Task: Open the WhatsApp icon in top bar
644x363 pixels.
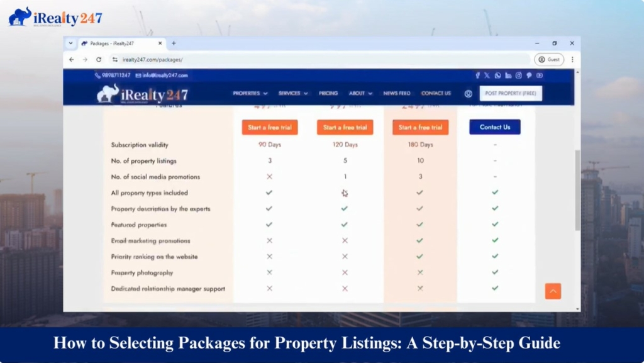Action: pos(497,75)
